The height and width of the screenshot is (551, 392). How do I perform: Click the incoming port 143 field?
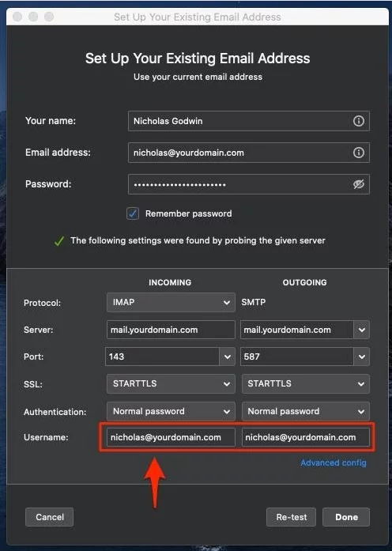[x=162, y=357]
